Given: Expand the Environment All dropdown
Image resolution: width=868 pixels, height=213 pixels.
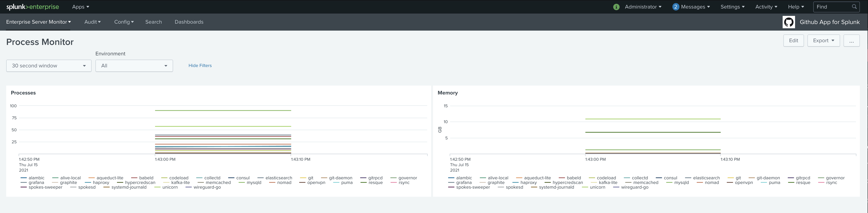Looking at the screenshot, I should 134,66.
